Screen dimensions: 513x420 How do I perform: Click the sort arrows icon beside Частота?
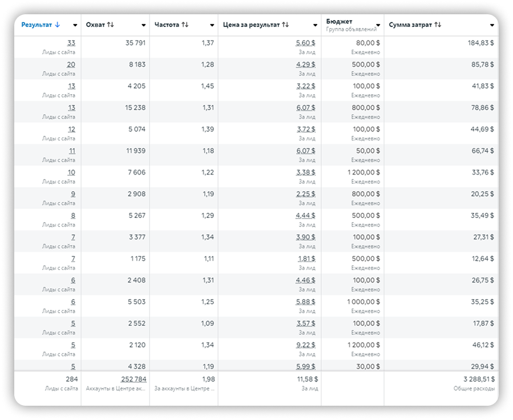tap(185, 25)
